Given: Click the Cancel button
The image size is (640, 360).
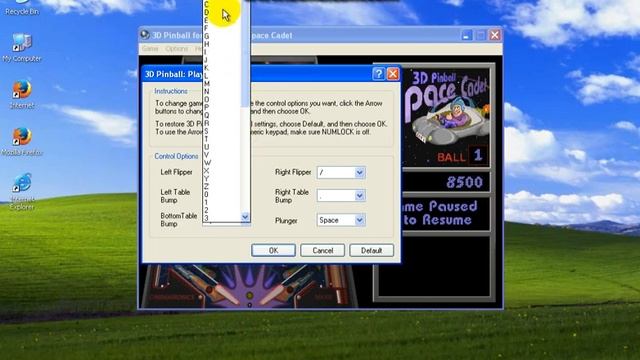Looking at the screenshot, I should tap(322, 250).
